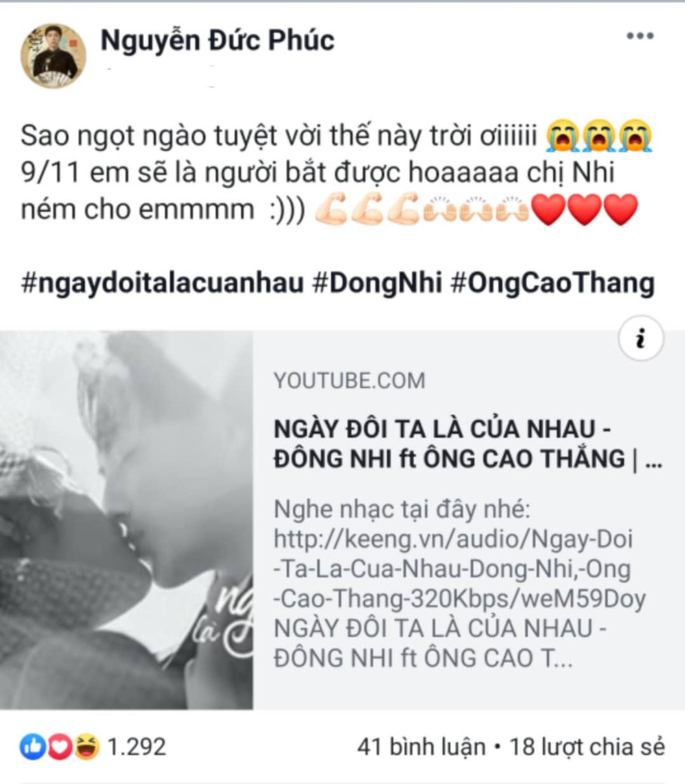
Task: Click the Love heart reaction icon
Action: pos(60,747)
